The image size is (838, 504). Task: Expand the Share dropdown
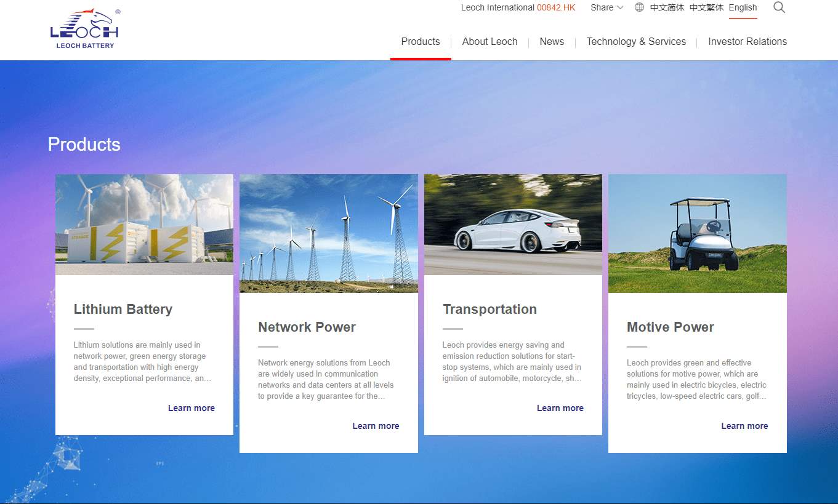[606, 7]
